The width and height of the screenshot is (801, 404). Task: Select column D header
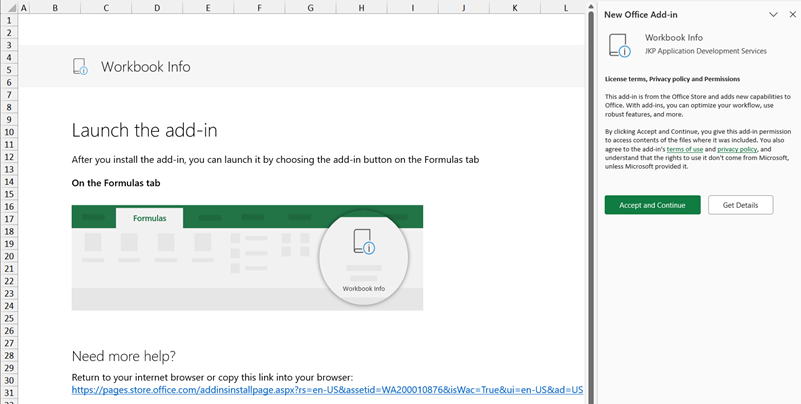tap(157, 8)
